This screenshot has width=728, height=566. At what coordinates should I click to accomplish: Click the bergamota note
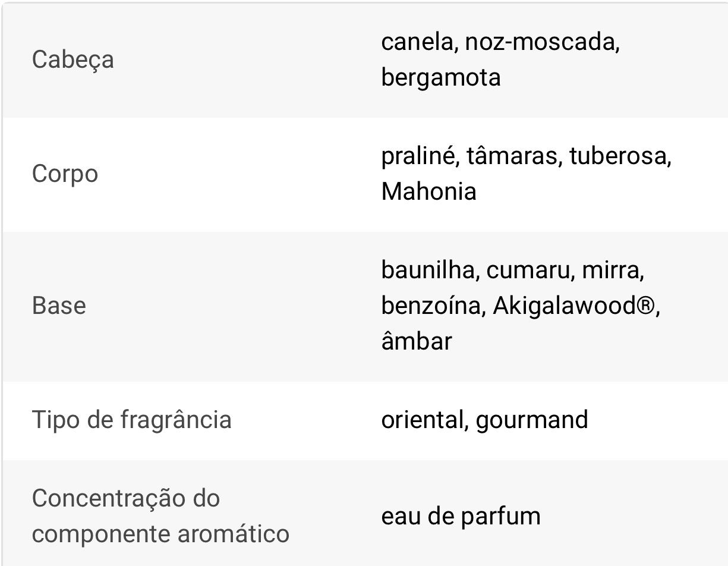(x=441, y=77)
